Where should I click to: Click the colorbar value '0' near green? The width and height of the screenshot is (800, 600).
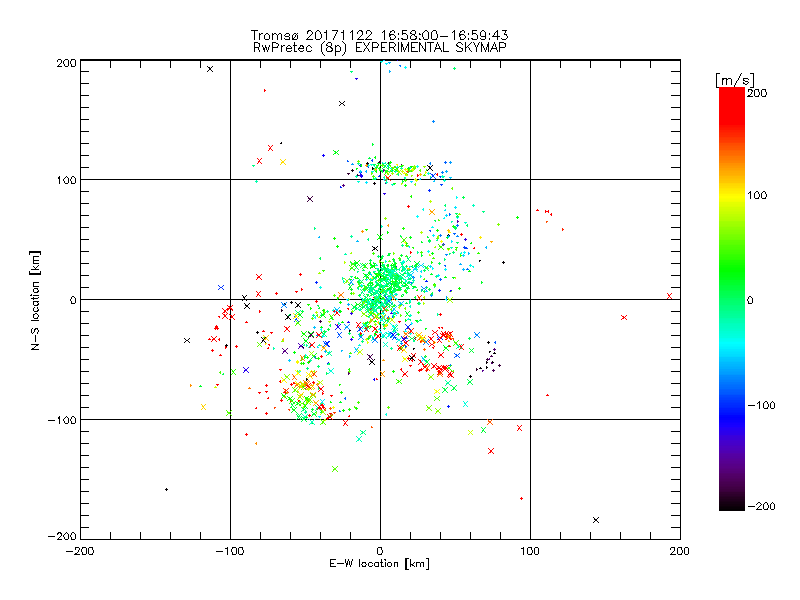click(750, 300)
